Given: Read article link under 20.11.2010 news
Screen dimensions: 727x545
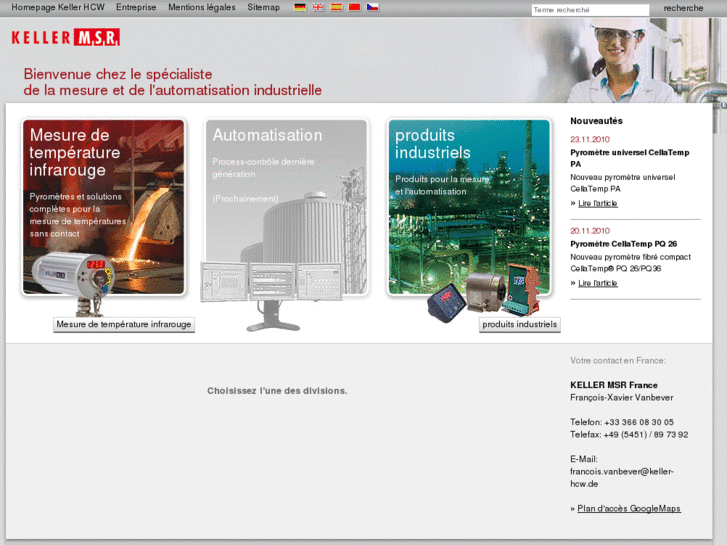Looking at the screenshot, I should tap(598, 283).
